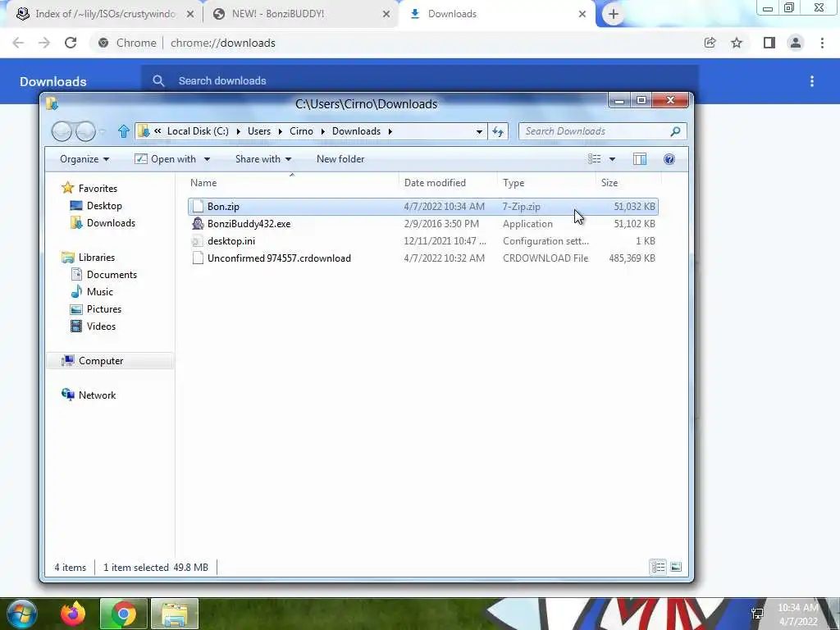Open Desktop in Favorites
This screenshot has height=630, width=840.
click(x=96, y=206)
